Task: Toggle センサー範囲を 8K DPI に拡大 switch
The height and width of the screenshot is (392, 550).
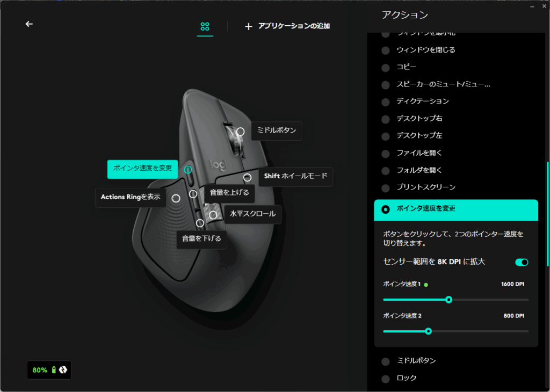Action: pos(522,262)
